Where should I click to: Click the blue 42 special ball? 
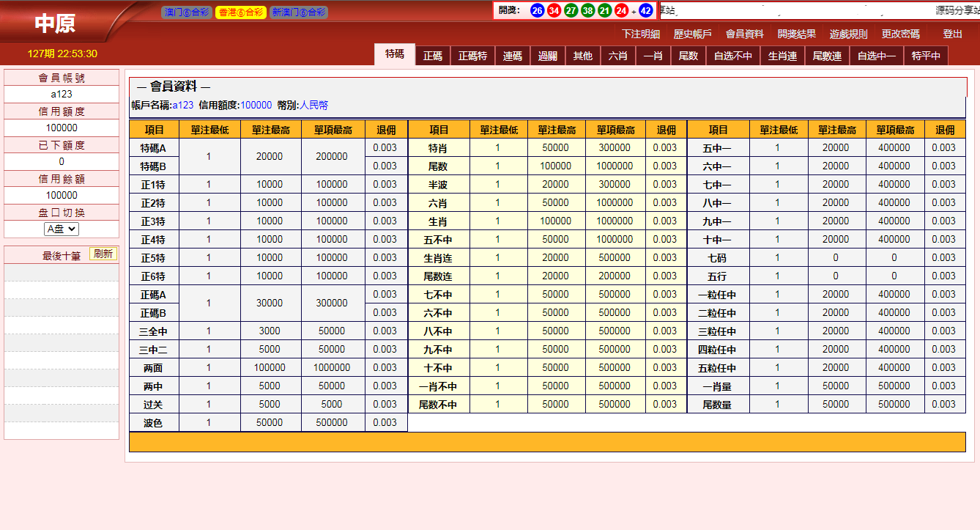pyautogui.click(x=645, y=11)
